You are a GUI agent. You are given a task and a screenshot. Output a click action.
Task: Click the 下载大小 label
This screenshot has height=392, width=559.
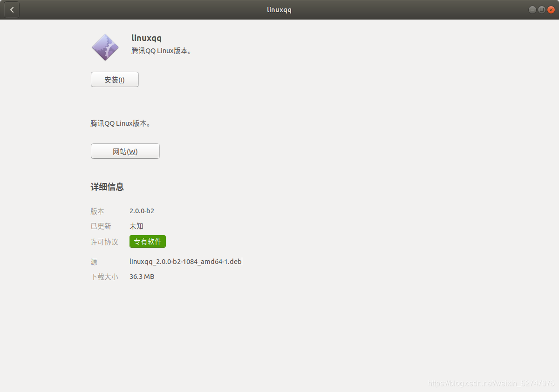[x=104, y=277]
